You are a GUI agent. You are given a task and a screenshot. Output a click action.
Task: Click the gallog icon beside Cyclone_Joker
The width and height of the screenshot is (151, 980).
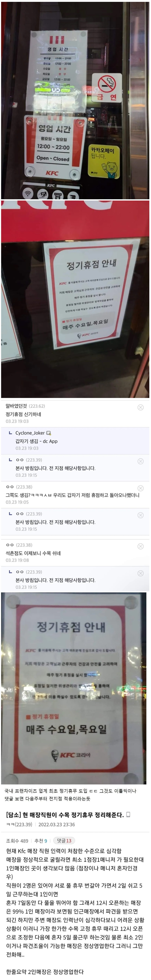click(x=48, y=433)
